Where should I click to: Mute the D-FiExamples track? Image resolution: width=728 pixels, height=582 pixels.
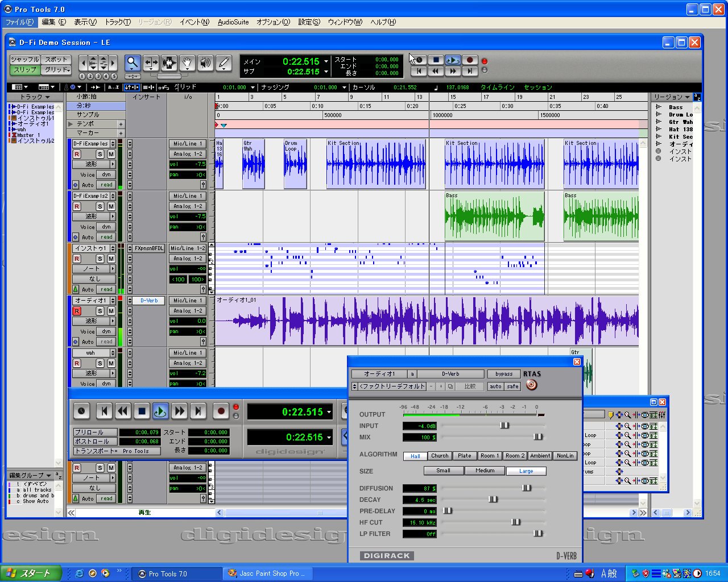pos(111,154)
